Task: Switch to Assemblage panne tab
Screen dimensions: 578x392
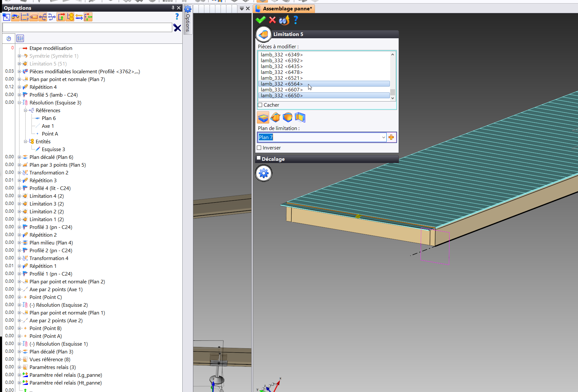Action: pos(284,9)
